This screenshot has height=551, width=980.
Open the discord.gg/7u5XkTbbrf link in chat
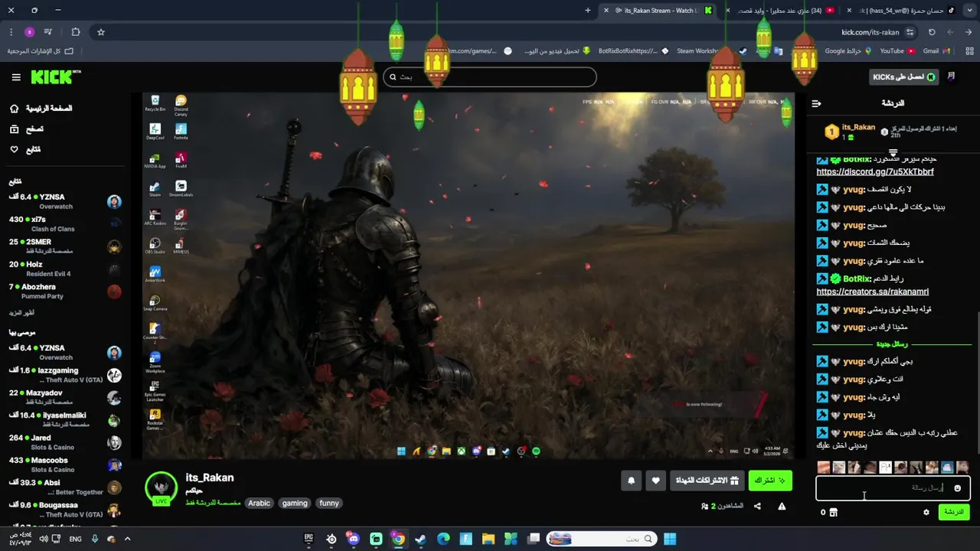(x=875, y=172)
